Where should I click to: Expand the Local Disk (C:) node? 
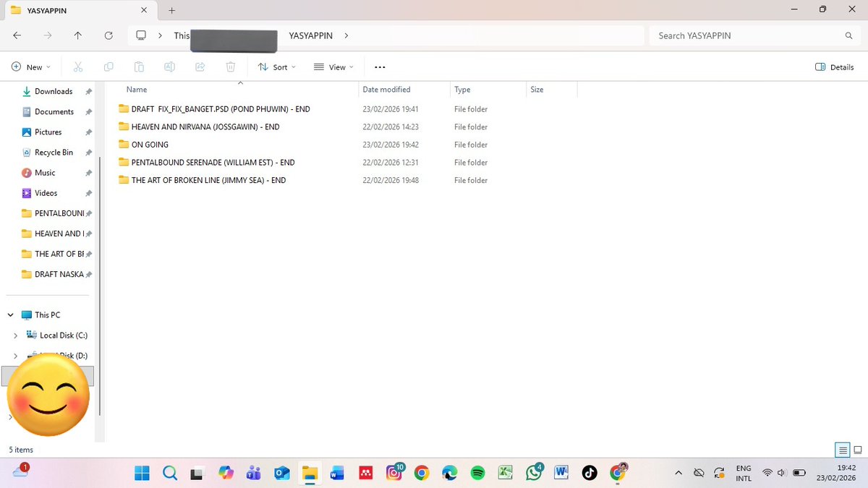[16, 335]
